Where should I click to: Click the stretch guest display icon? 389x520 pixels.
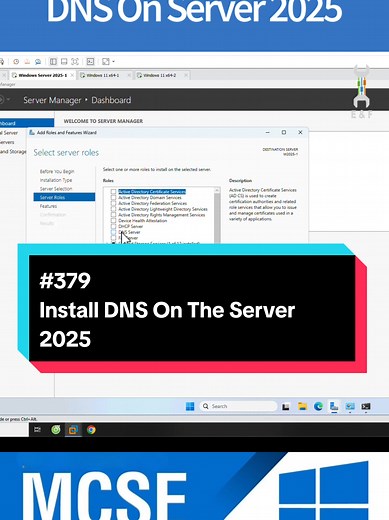click(106, 62)
